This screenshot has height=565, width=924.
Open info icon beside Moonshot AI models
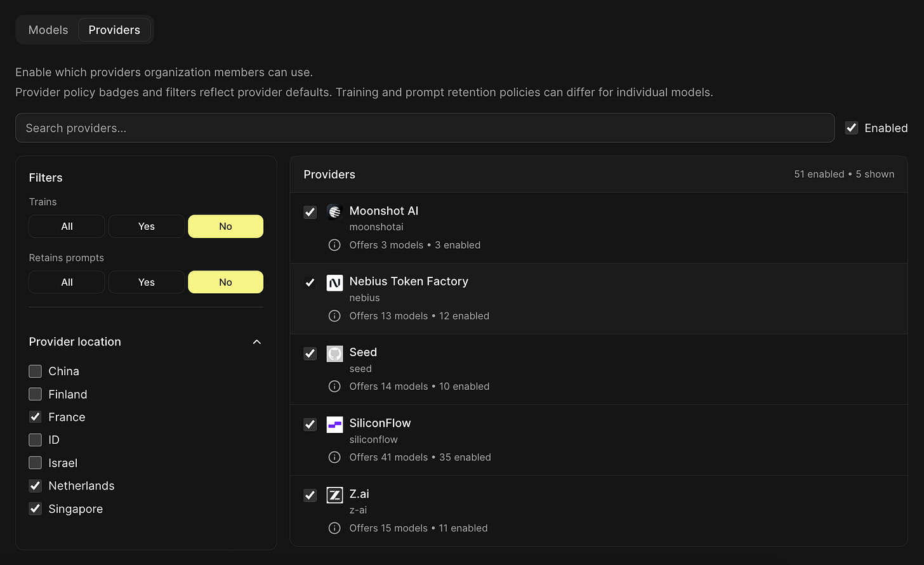click(x=334, y=245)
